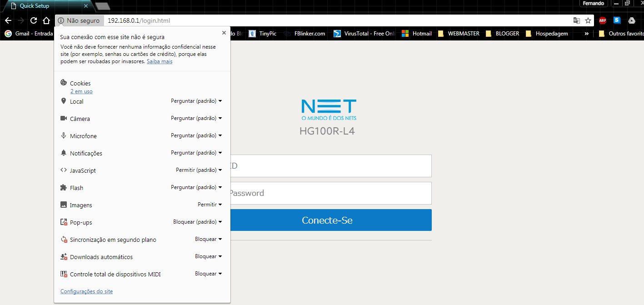Click the Notificações bell icon

coord(64,153)
